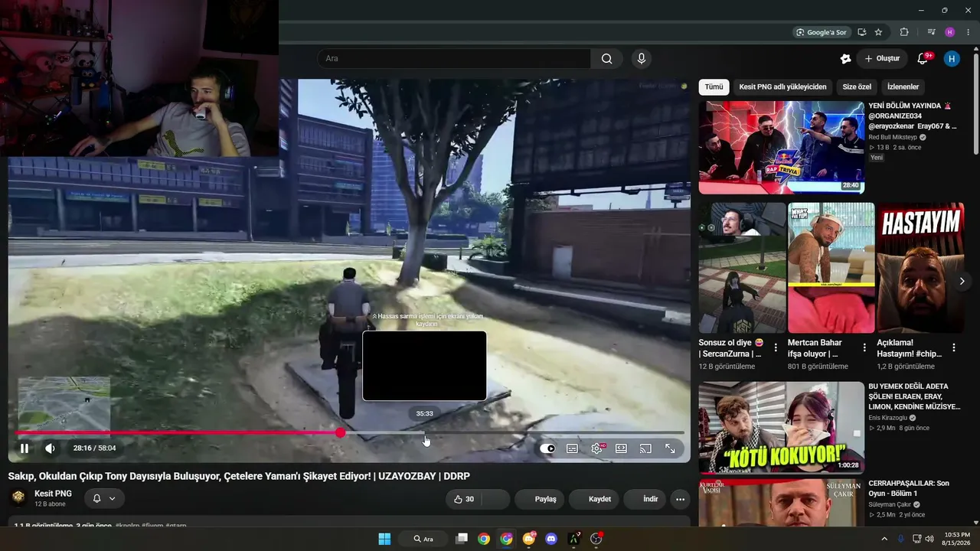980x551 pixels.
Task: Open the YENİ BÖLÜM YAYINDA video title
Action: pos(913,116)
